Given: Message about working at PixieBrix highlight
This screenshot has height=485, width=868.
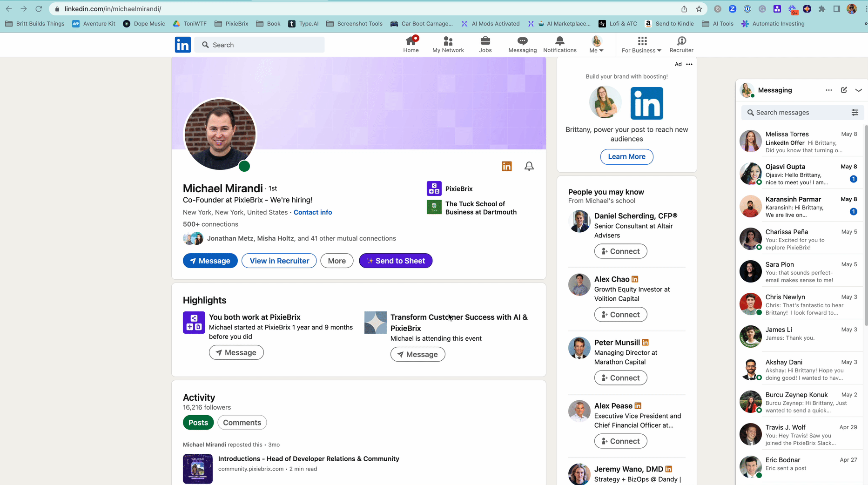Looking at the screenshot, I should [x=236, y=352].
